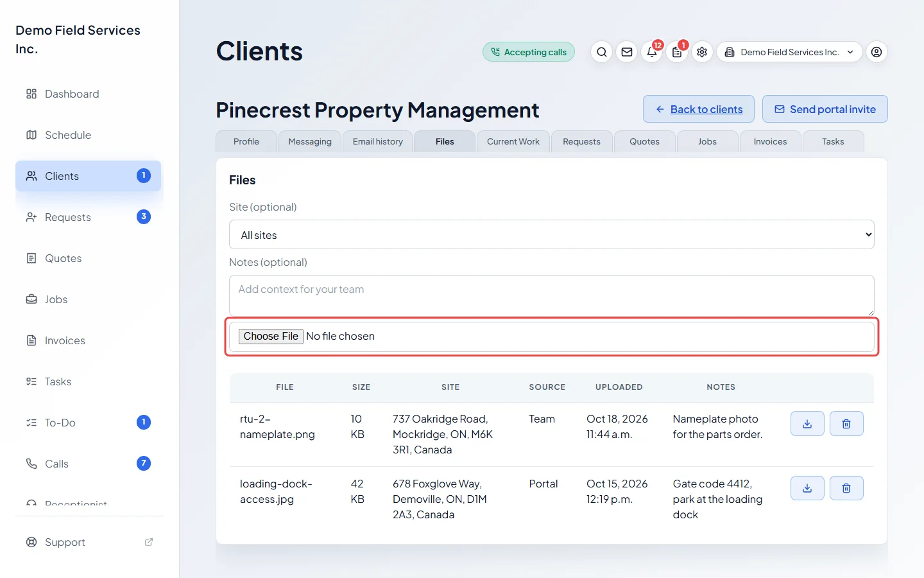Screen dimensions: 924x578
Task: Delete rtu-2-nameplate.png file
Action: 846,424
